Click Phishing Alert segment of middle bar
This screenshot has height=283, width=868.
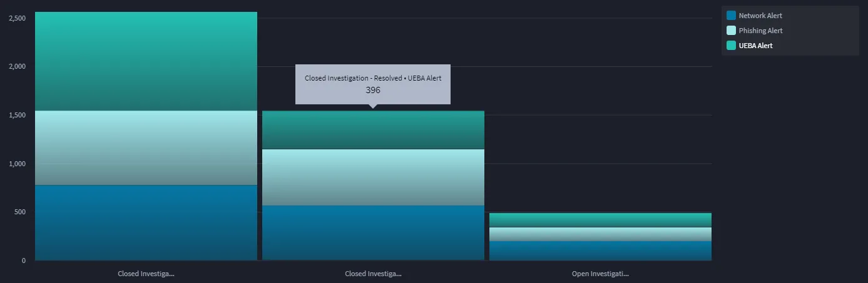pyautogui.click(x=373, y=177)
